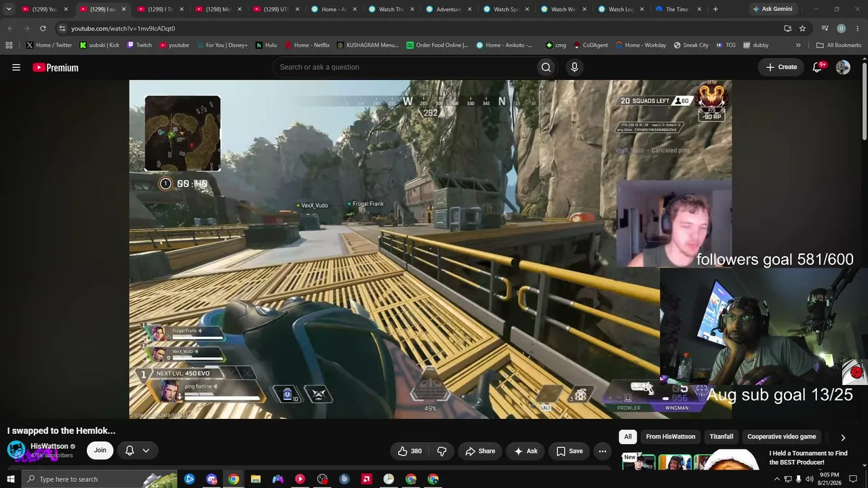This screenshot has height=488, width=868.
Task: Show next related-video filter chips
Action: (843, 437)
